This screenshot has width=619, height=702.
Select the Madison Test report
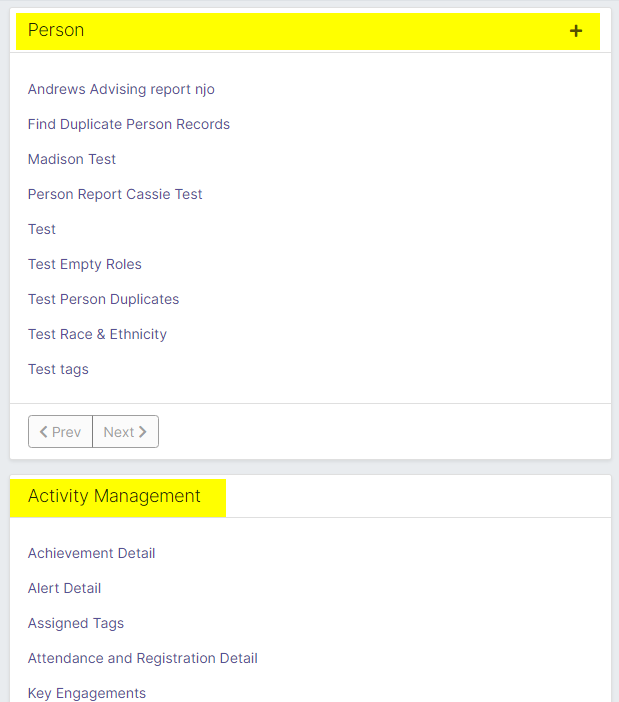tap(72, 159)
